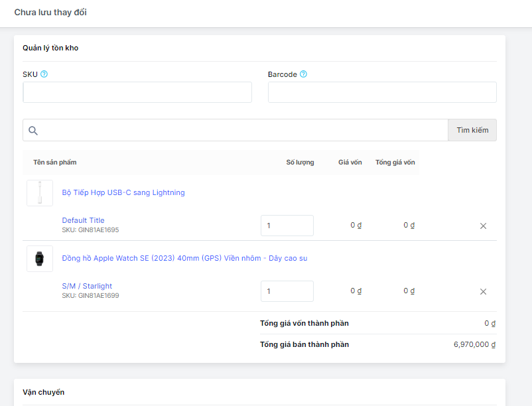This screenshot has height=406, width=532.
Task: Open the Default Title variant link
Action: [x=83, y=220]
